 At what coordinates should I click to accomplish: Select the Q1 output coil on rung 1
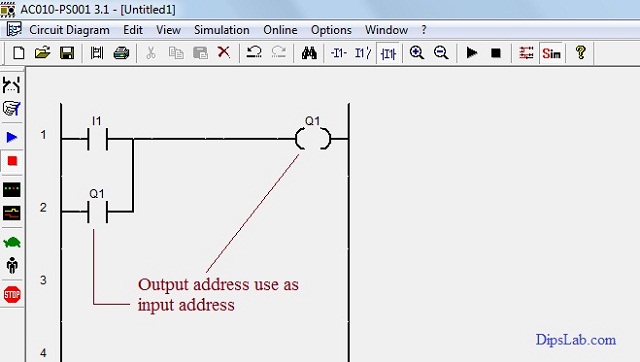(313, 138)
